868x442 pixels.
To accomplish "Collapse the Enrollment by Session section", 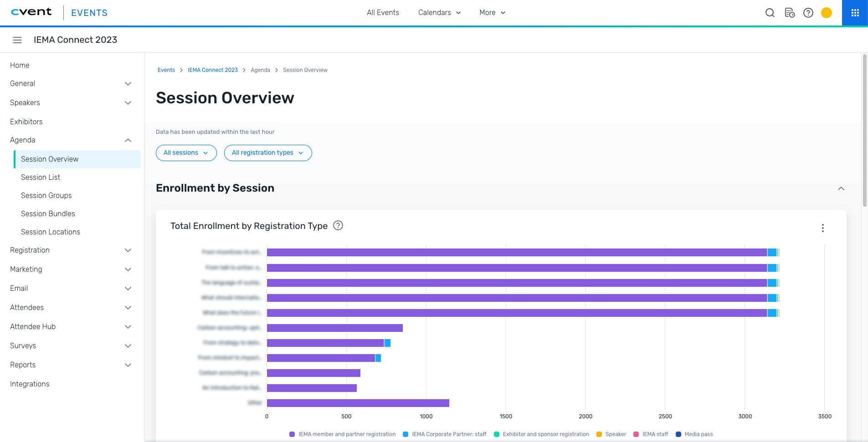I will point(841,188).
